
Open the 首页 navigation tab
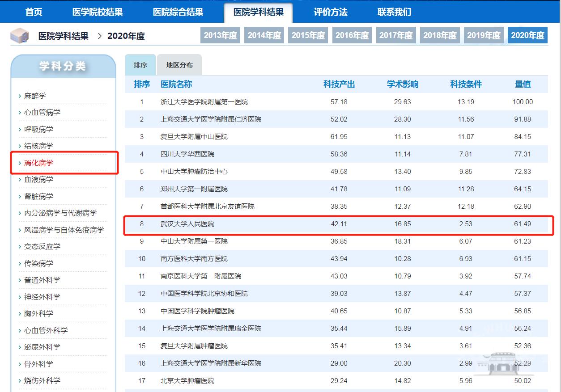point(34,12)
